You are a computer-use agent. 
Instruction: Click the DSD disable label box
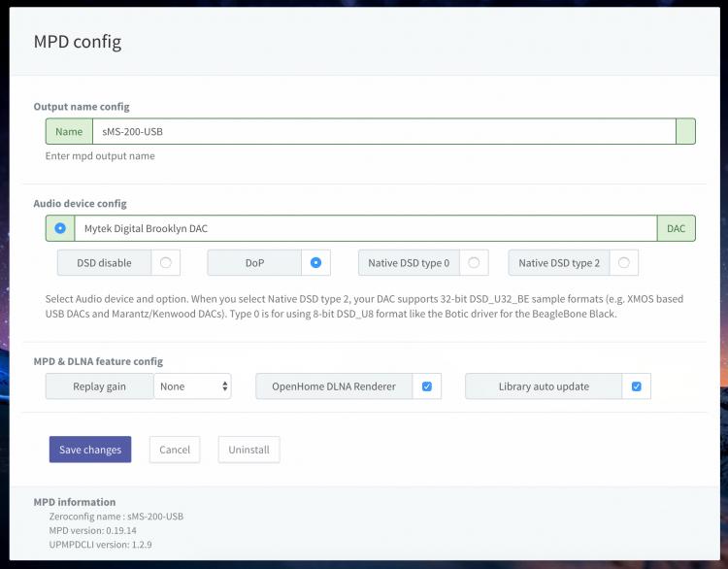click(104, 262)
